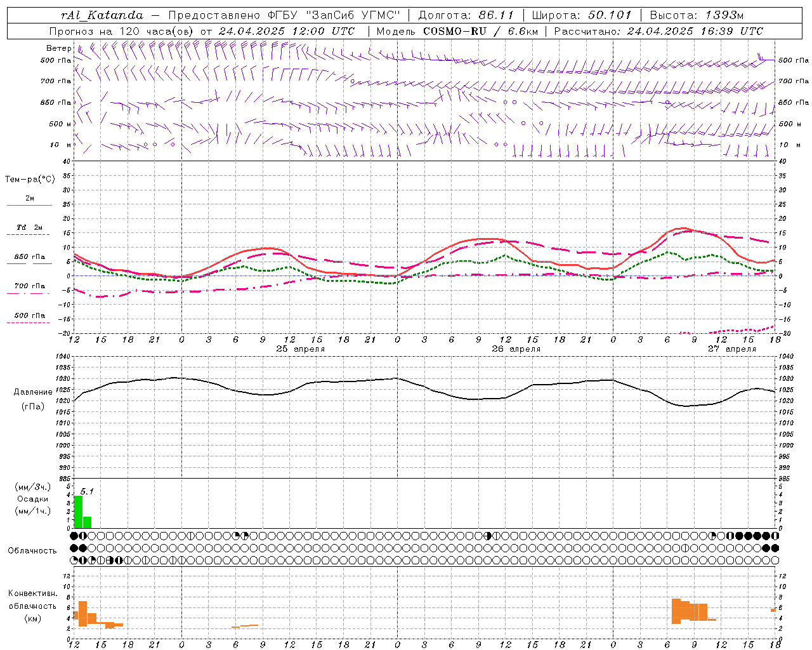Screen dimensions: 812x650
Task: Click the '25 апреля' date label
Action: [x=301, y=349]
